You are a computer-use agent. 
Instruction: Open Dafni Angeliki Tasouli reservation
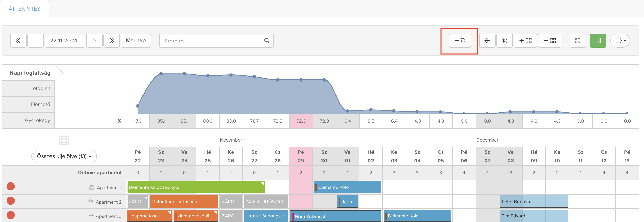pos(184,202)
